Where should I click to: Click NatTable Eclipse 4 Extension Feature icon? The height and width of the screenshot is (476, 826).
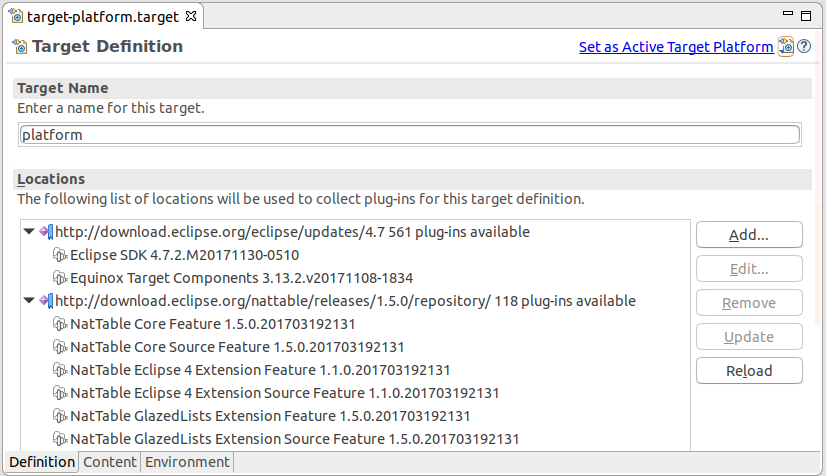60,370
